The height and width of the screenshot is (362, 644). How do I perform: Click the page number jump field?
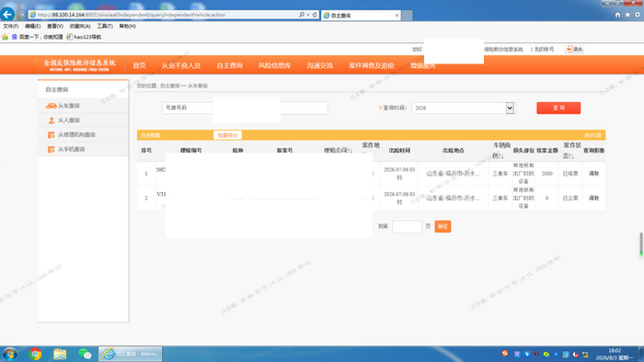[x=407, y=226]
